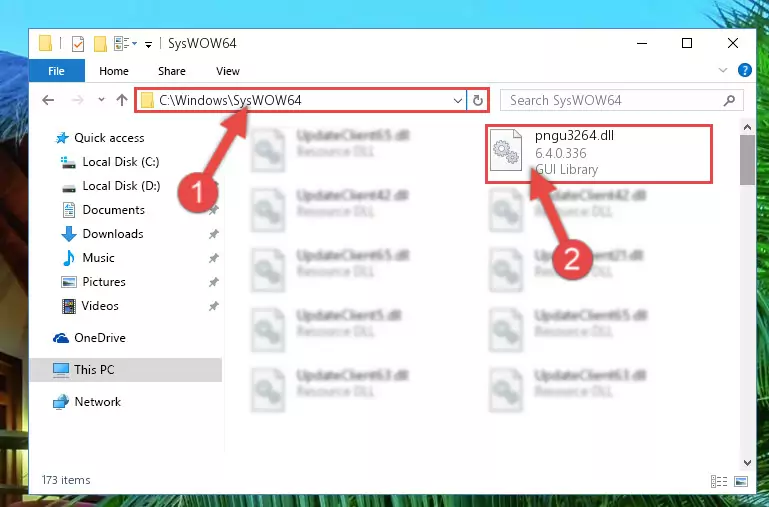
Task: Click the Properties checkmark icon in title bar
Action: coord(77,44)
